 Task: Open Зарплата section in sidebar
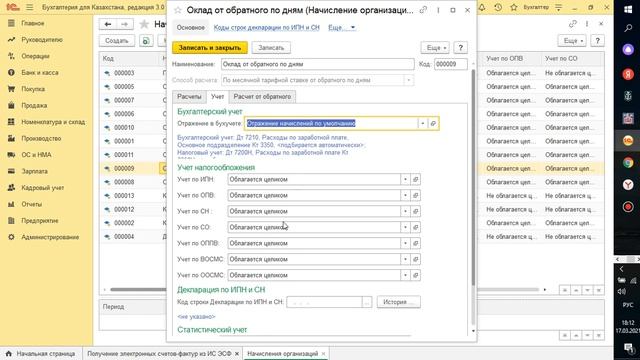(x=34, y=171)
